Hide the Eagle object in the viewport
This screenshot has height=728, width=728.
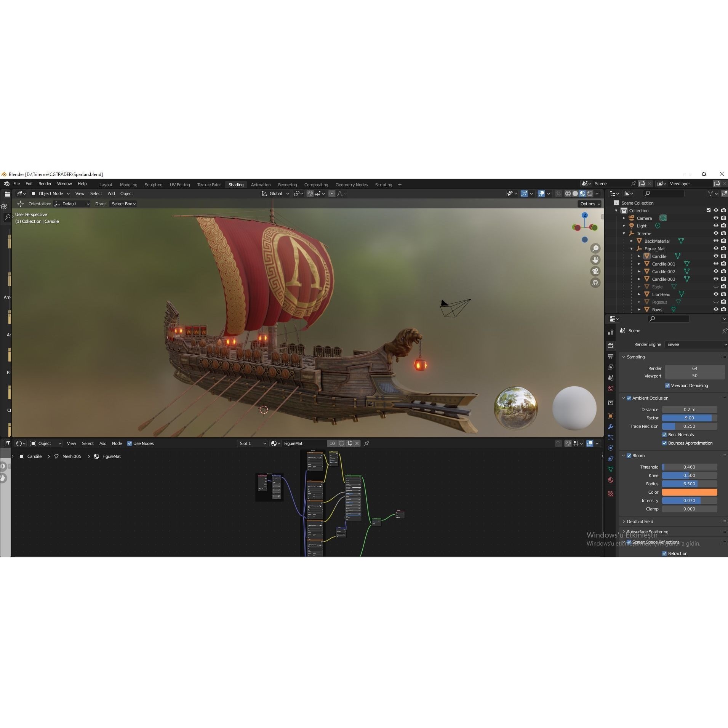[x=717, y=286]
